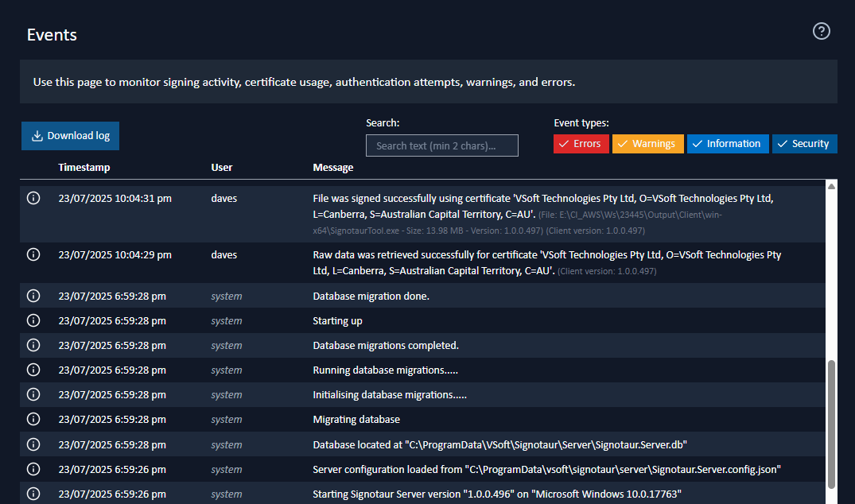
Task: Click info icon for 10:04:31 pm event
Action: pyautogui.click(x=33, y=198)
